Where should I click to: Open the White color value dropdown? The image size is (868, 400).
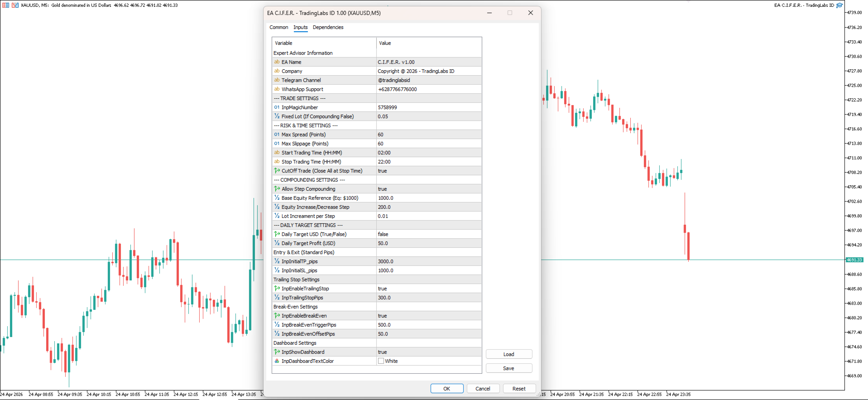(x=428, y=361)
